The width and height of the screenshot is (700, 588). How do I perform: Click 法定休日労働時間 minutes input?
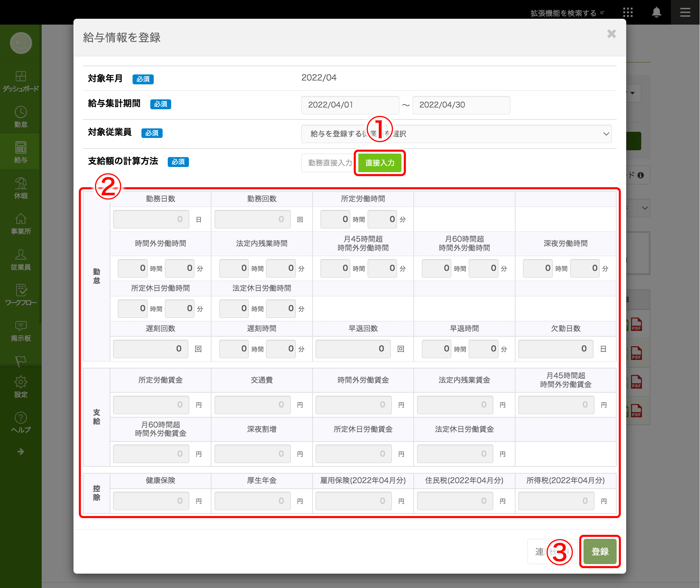click(281, 308)
